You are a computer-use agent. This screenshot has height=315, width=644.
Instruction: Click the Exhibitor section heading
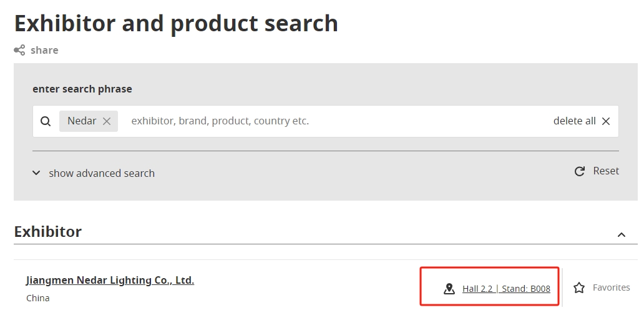(x=47, y=231)
